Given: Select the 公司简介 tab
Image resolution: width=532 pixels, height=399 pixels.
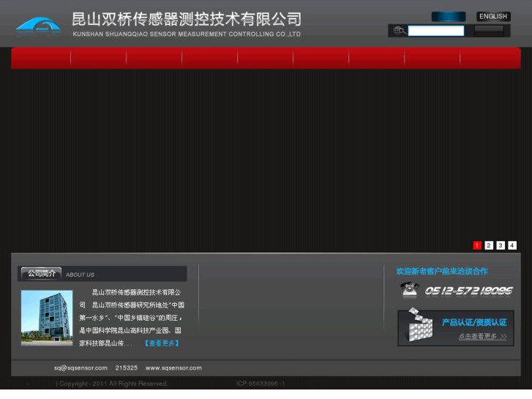Looking at the screenshot, I should click(41, 274).
